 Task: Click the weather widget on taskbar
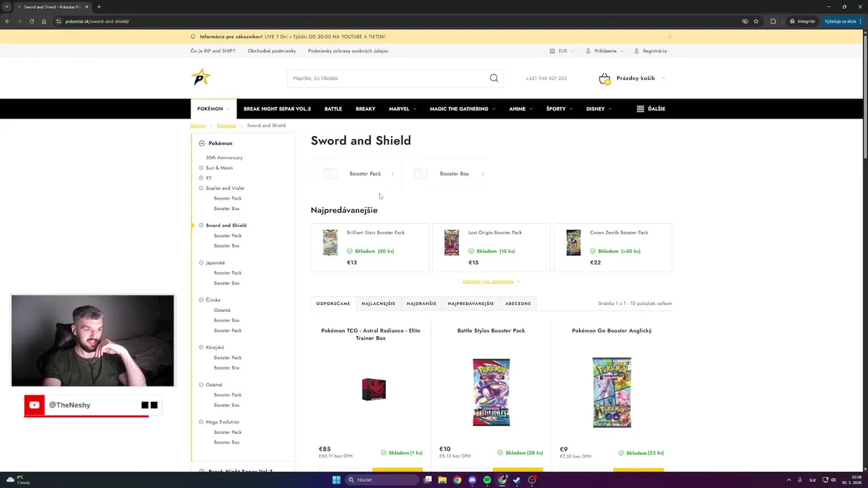[18, 480]
